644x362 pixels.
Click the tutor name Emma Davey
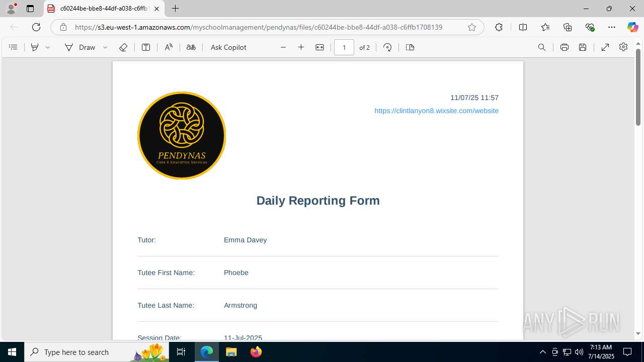pyautogui.click(x=246, y=240)
